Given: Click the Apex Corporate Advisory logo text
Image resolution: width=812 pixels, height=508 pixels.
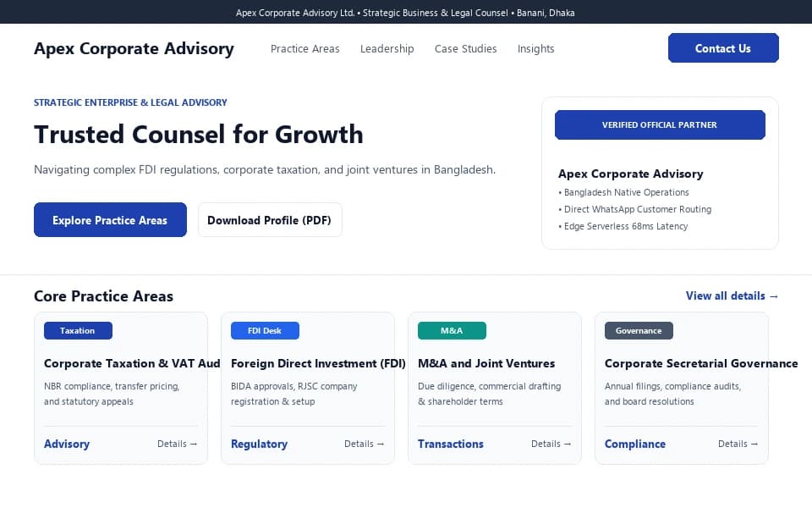Looking at the screenshot, I should [134, 49].
